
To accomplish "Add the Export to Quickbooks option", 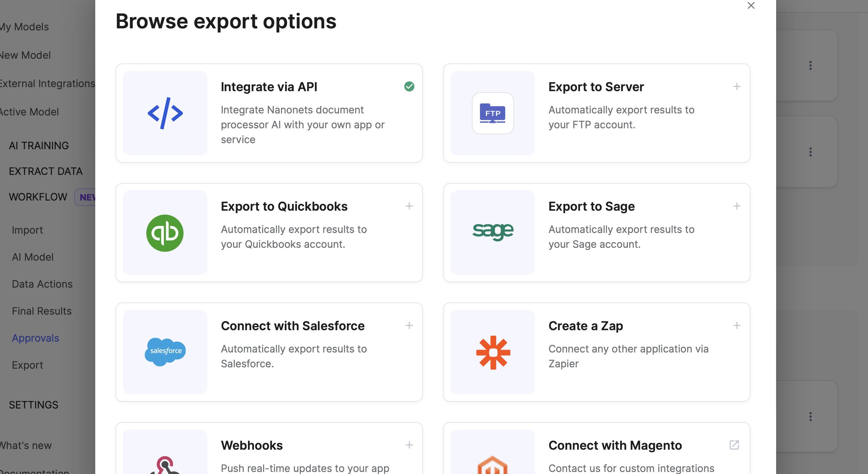I will pyautogui.click(x=409, y=206).
